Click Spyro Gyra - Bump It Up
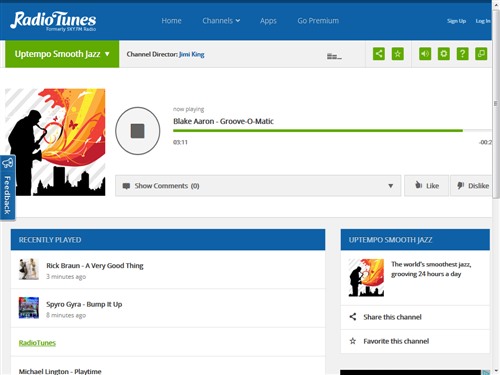The height and width of the screenshot is (375, 500). tap(84, 304)
